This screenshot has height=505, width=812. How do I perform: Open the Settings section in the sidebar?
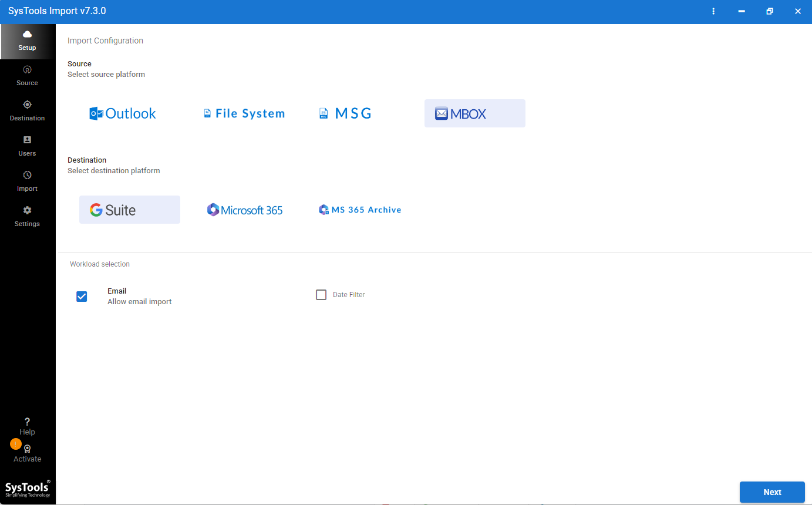point(27,216)
